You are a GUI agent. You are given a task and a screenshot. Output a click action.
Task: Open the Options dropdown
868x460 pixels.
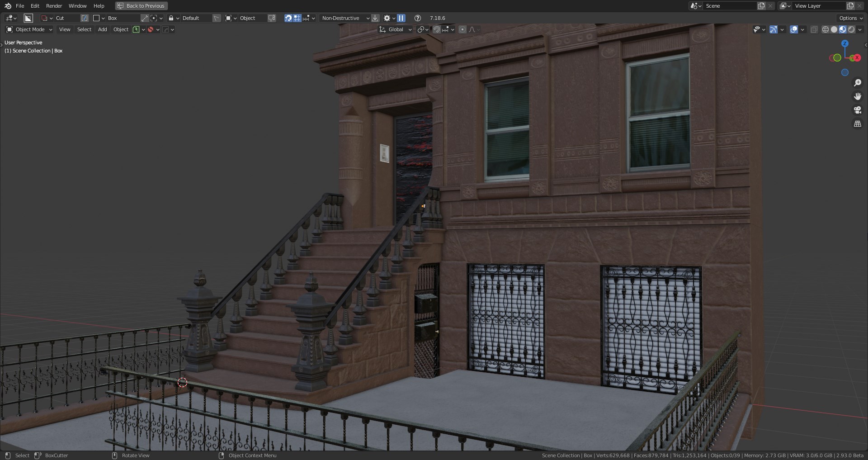[x=851, y=18]
